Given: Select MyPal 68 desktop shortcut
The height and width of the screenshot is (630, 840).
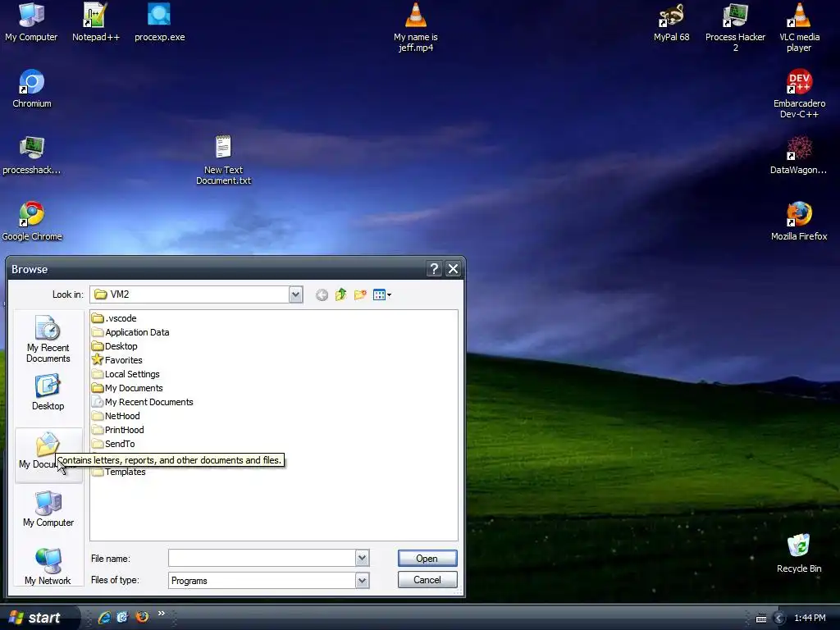Looking at the screenshot, I should [671, 22].
